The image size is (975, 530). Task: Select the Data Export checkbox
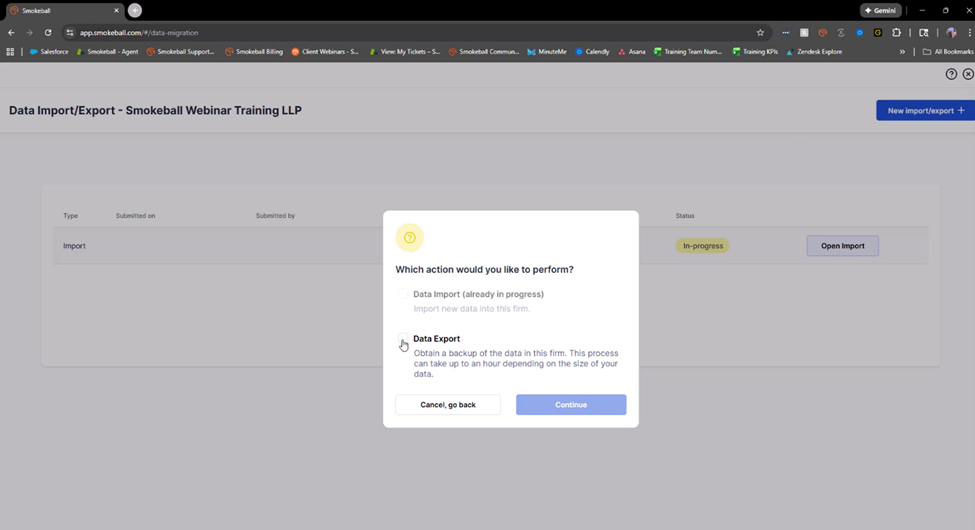click(x=403, y=339)
